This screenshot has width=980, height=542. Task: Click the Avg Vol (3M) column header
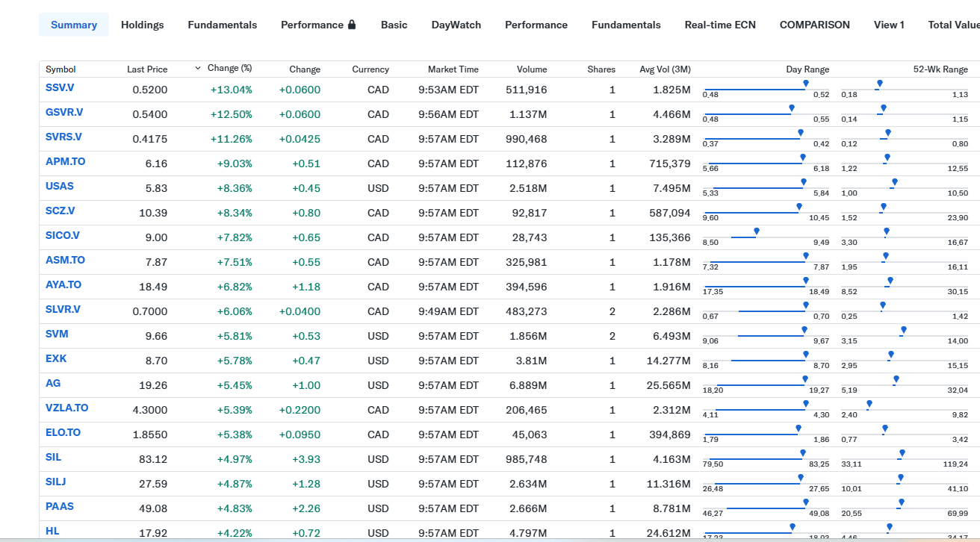click(665, 69)
